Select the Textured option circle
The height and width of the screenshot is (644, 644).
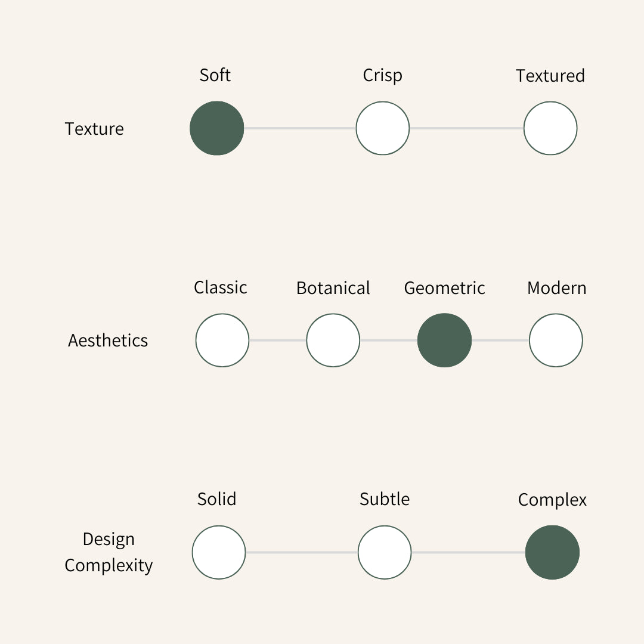click(x=550, y=128)
